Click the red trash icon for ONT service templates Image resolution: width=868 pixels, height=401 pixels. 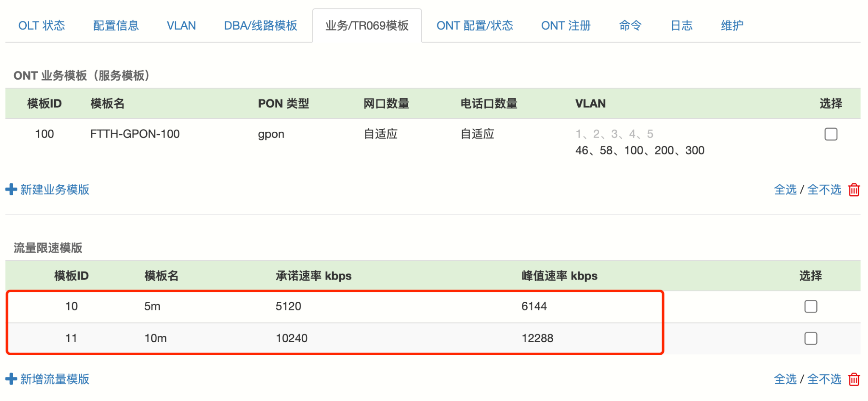[854, 190]
